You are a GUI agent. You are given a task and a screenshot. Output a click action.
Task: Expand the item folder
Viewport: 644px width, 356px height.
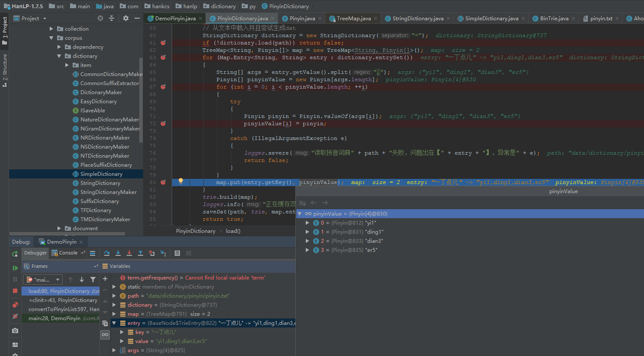pos(67,65)
